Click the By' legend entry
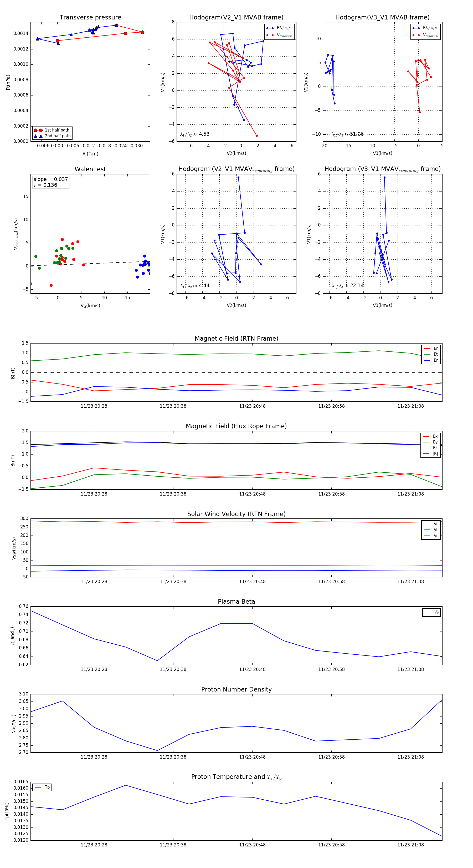 pyautogui.click(x=431, y=442)
